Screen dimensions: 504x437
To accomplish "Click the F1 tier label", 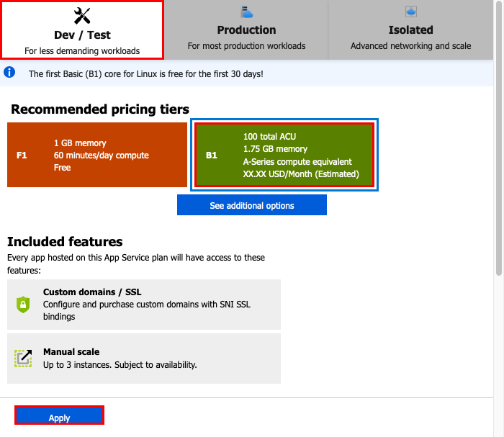I will coord(22,156).
